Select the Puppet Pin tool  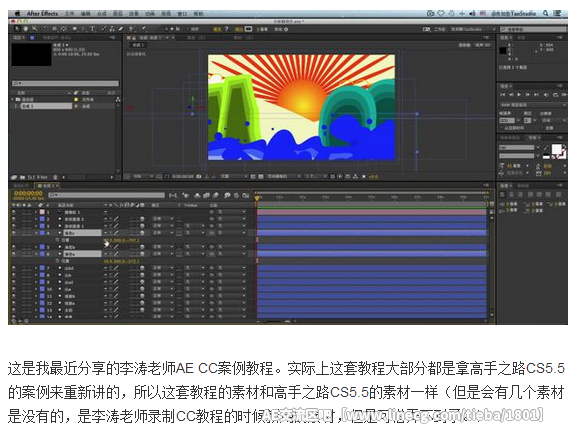144,29
